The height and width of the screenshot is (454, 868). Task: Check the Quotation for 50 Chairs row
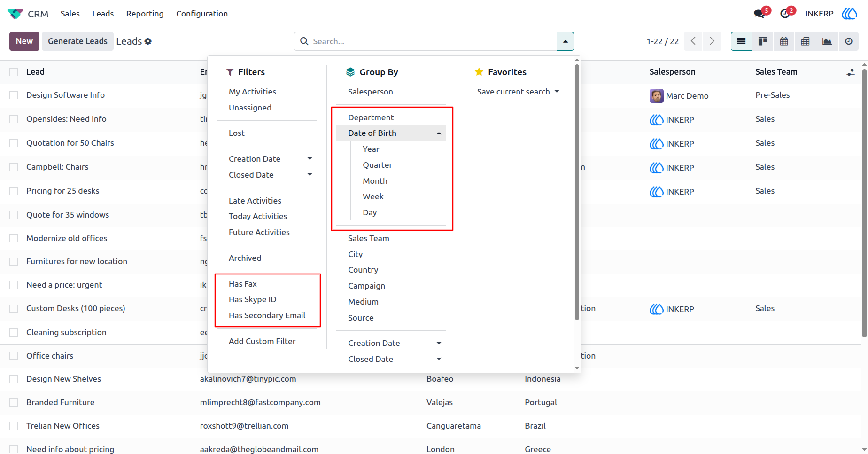[14, 143]
